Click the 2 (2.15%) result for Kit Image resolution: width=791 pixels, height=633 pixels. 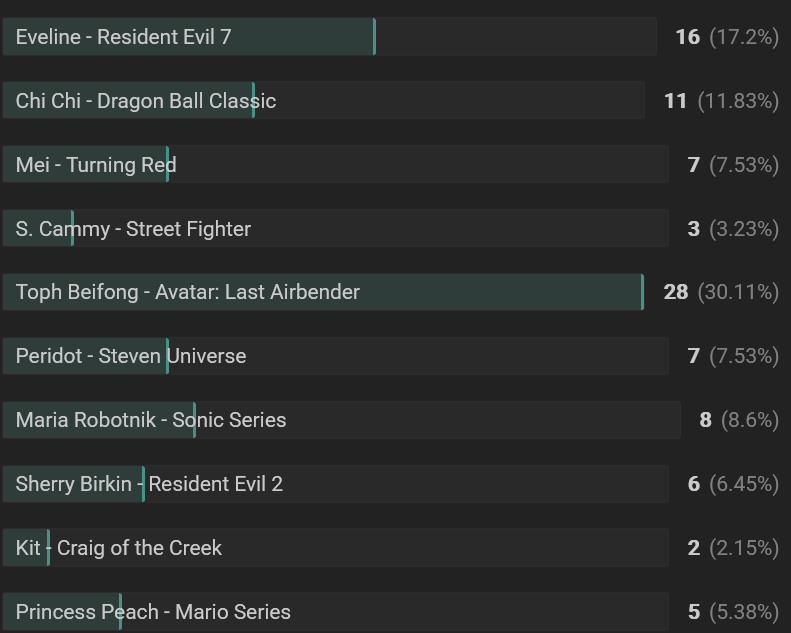pyautogui.click(x=734, y=548)
